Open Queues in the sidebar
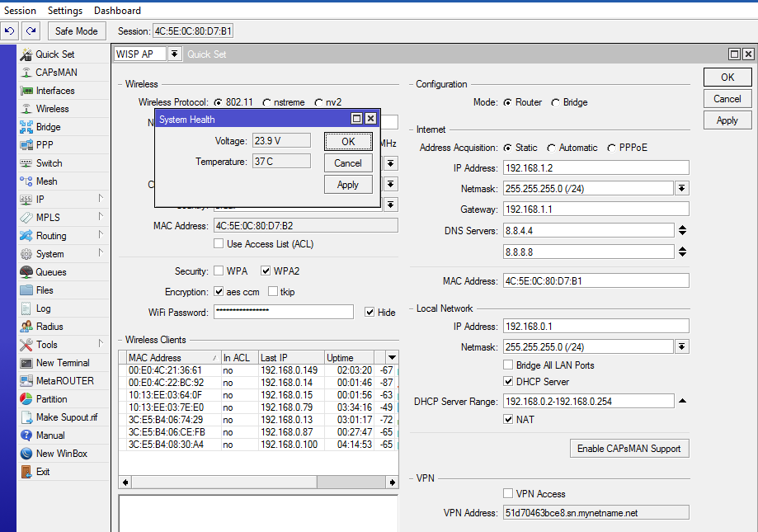This screenshot has height=532, width=758. 50,272
